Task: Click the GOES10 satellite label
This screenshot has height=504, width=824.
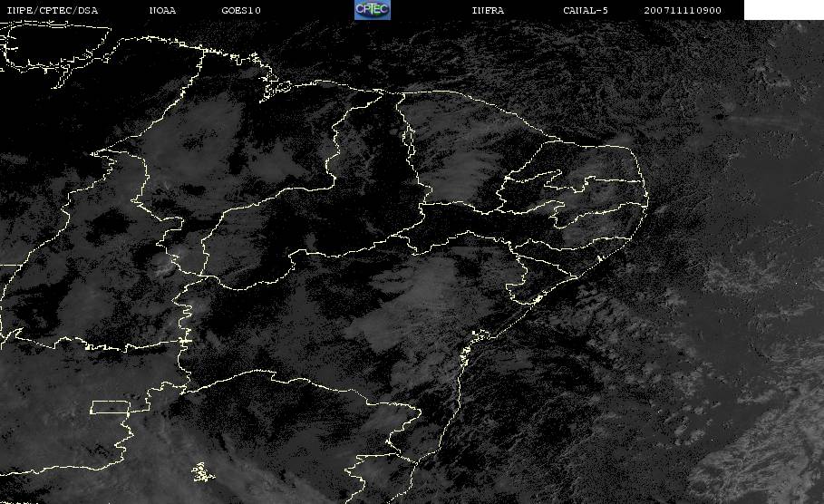Action: tap(241, 11)
